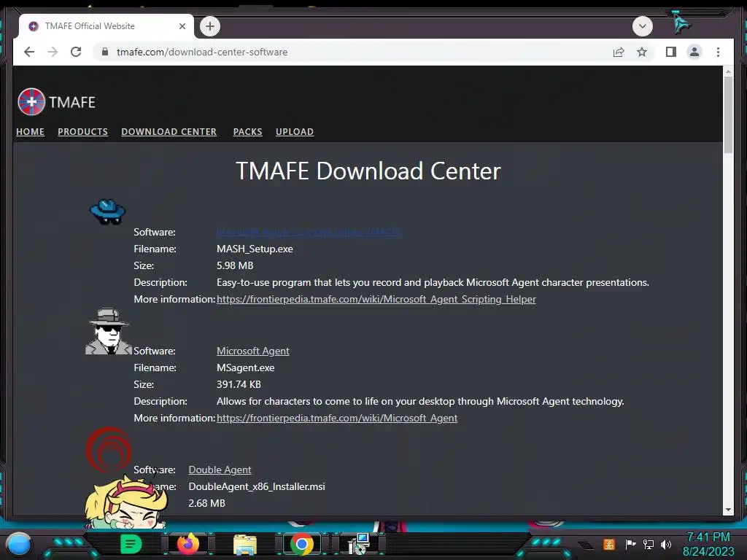The image size is (747, 560).
Task: Select the TMAFE Official Website tab
Action: pos(107,26)
